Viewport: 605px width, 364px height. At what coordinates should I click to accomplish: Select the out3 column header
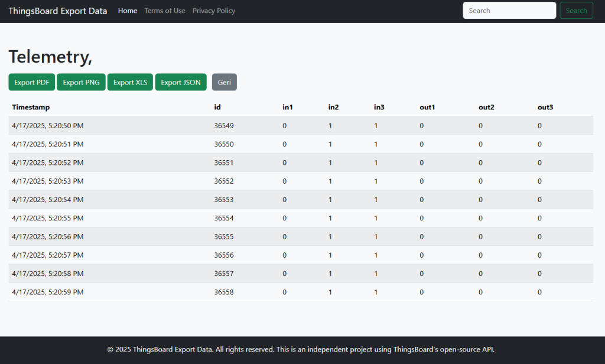(545, 107)
